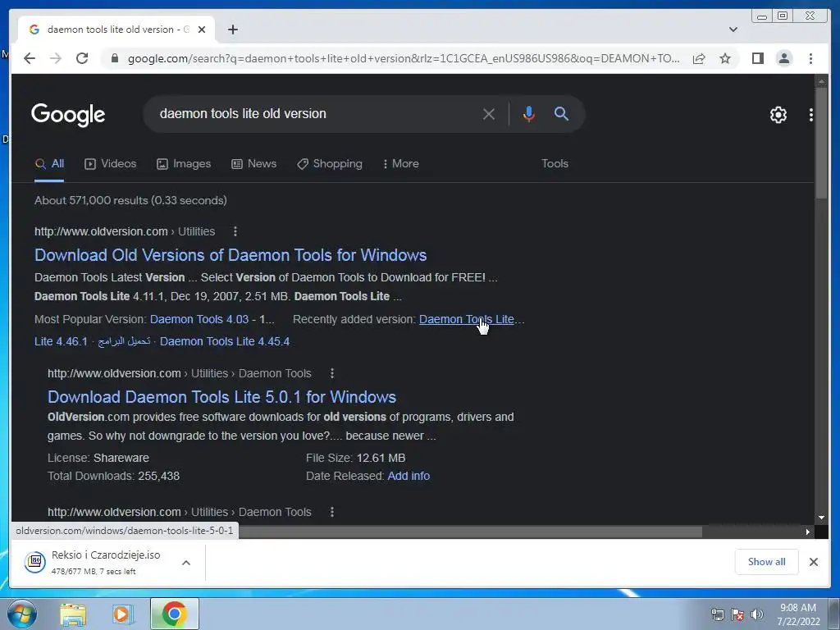840x630 pixels.
Task: Share this page via address bar icon
Action: click(699, 58)
